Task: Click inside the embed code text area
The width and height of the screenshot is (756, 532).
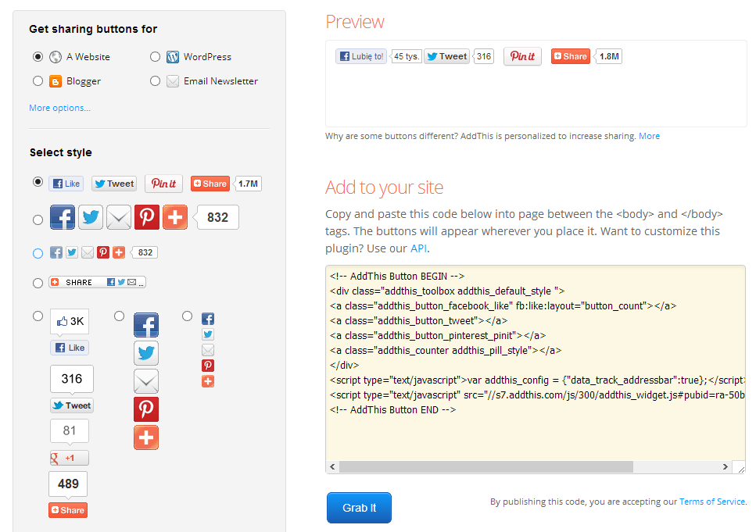Action: [x=536, y=363]
